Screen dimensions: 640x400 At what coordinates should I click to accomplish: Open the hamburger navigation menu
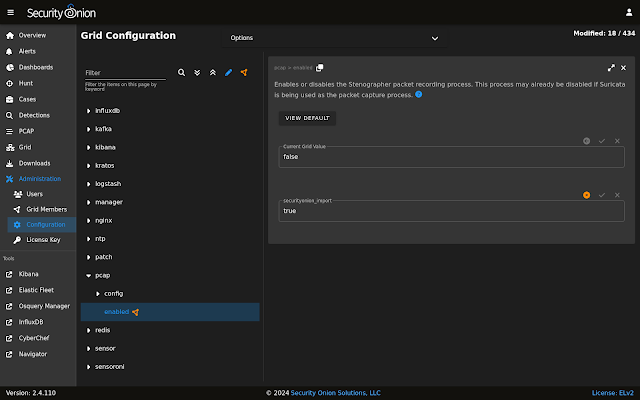(11, 13)
